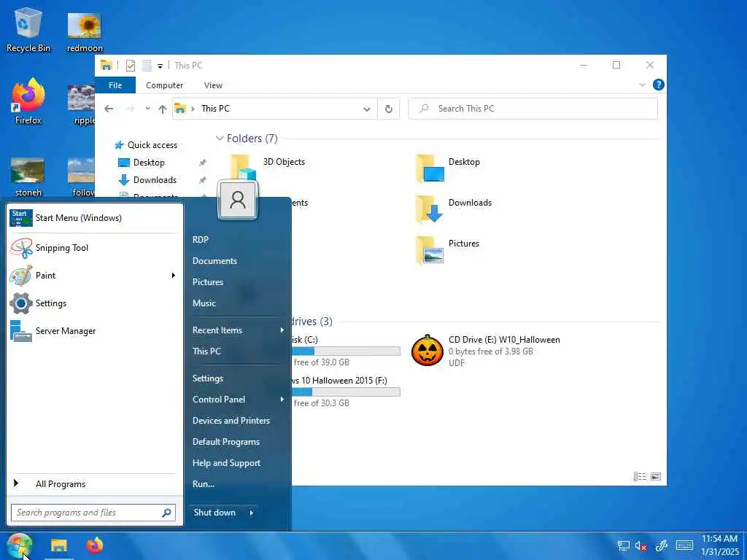
Task: Collapse the Folders (7) group
Action: click(220, 138)
